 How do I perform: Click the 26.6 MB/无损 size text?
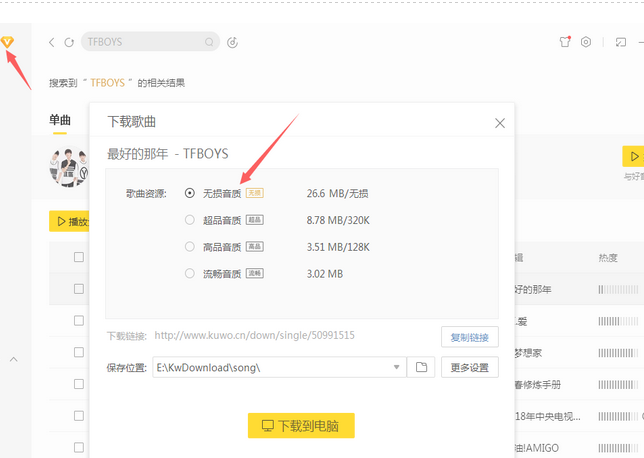337,193
